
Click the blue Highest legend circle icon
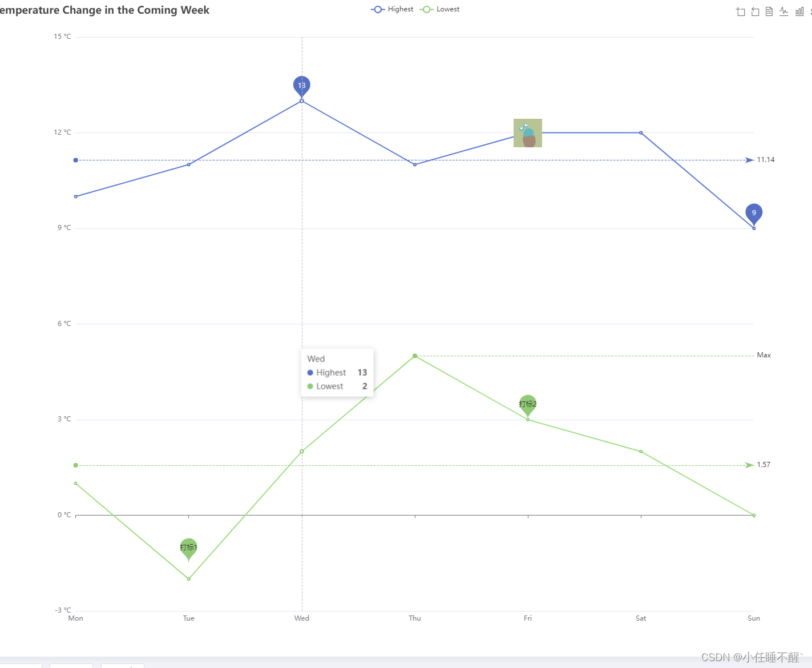point(377,9)
